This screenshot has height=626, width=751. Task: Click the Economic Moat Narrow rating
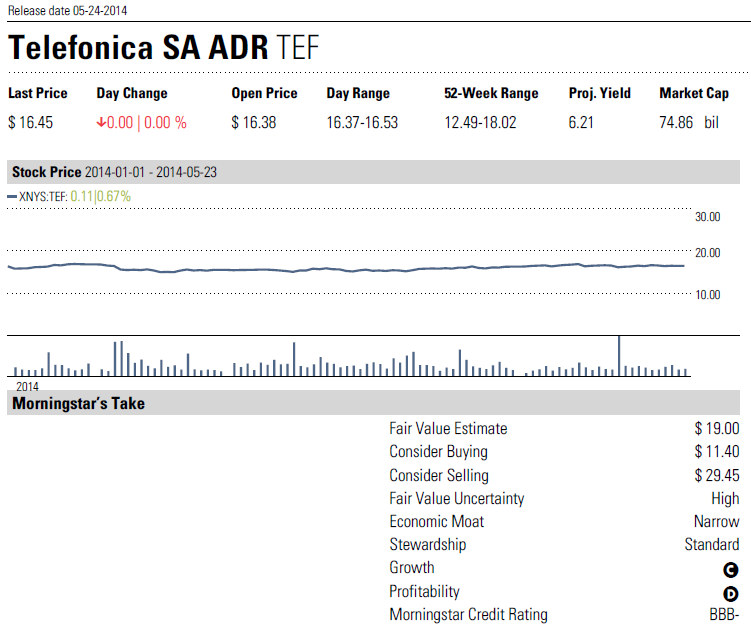716,522
